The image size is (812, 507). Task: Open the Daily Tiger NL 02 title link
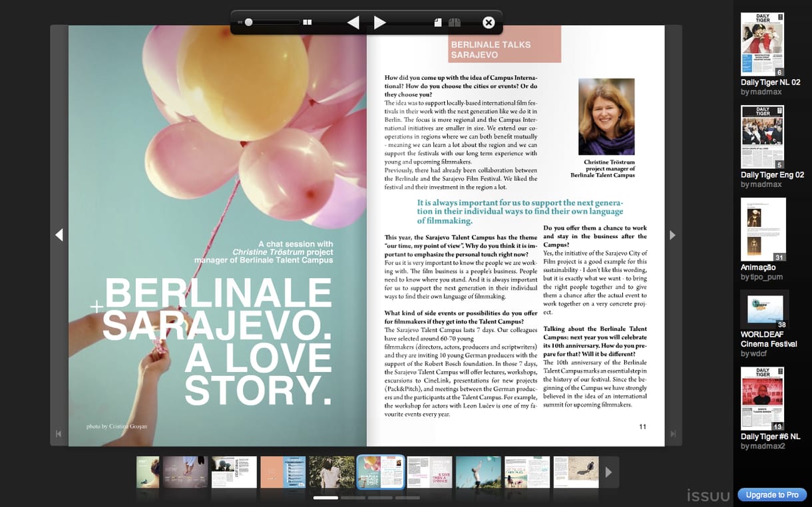[x=771, y=83]
